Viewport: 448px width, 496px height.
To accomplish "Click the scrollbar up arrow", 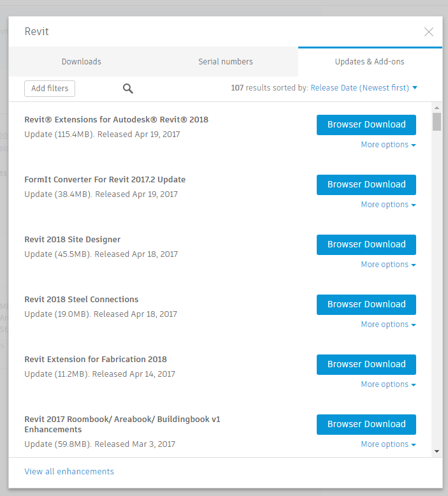I will tap(437, 108).
